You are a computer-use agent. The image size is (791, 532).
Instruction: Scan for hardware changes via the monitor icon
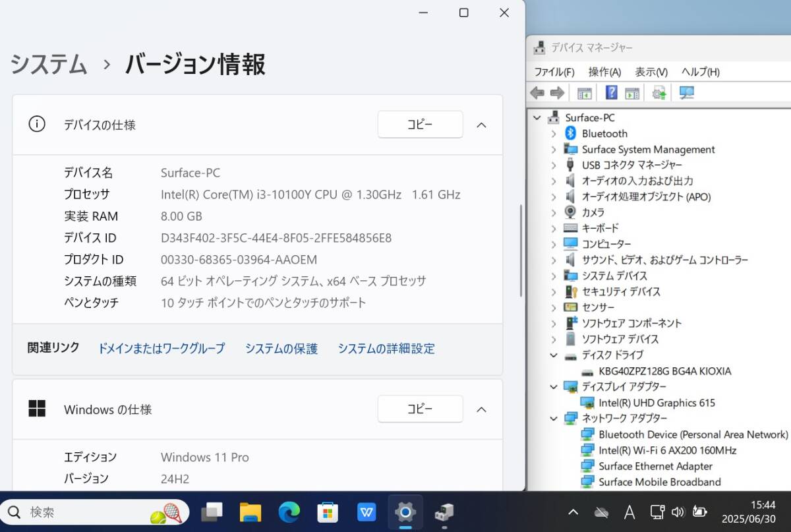click(x=687, y=93)
